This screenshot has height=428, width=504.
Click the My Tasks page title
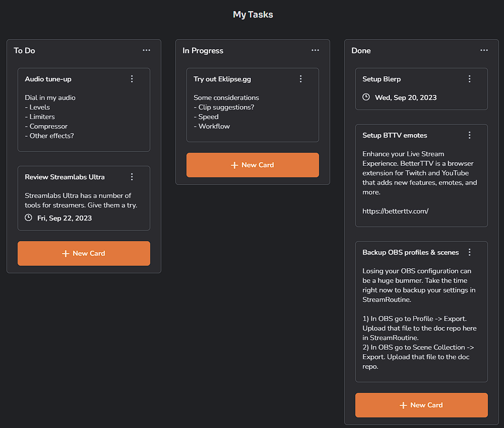pyautogui.click(x=253, y=15)
